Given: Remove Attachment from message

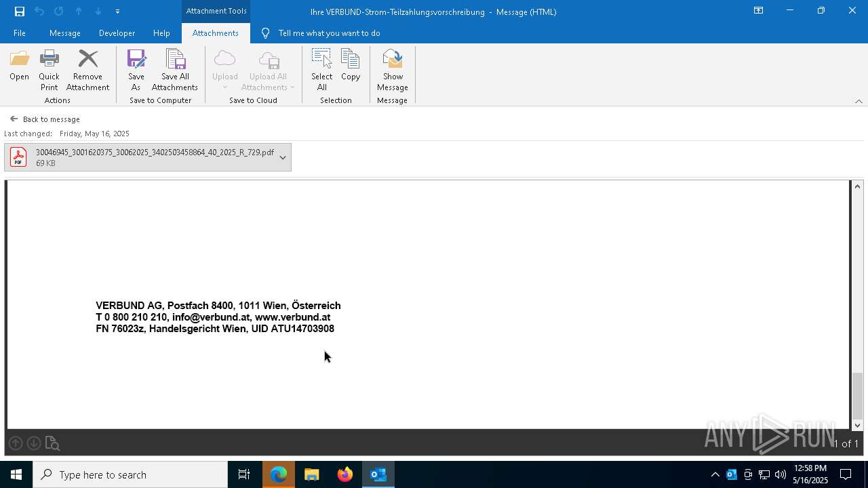Looking at the screenshot, I should click(x=87, y=70).
